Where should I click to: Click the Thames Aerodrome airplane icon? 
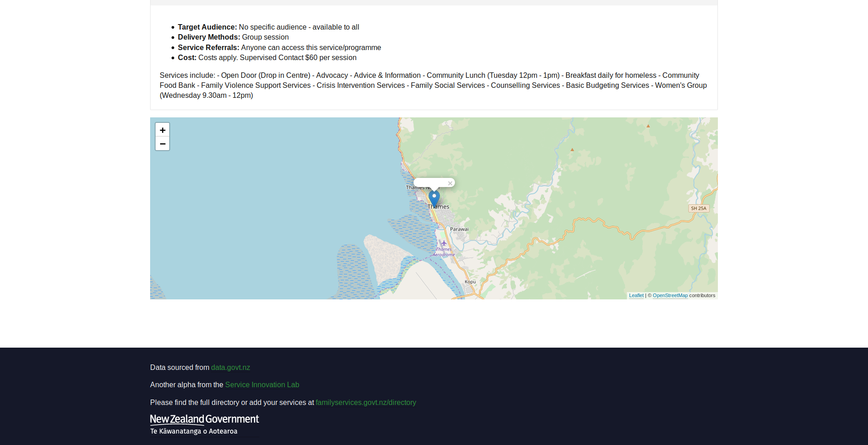click(444, 243)
